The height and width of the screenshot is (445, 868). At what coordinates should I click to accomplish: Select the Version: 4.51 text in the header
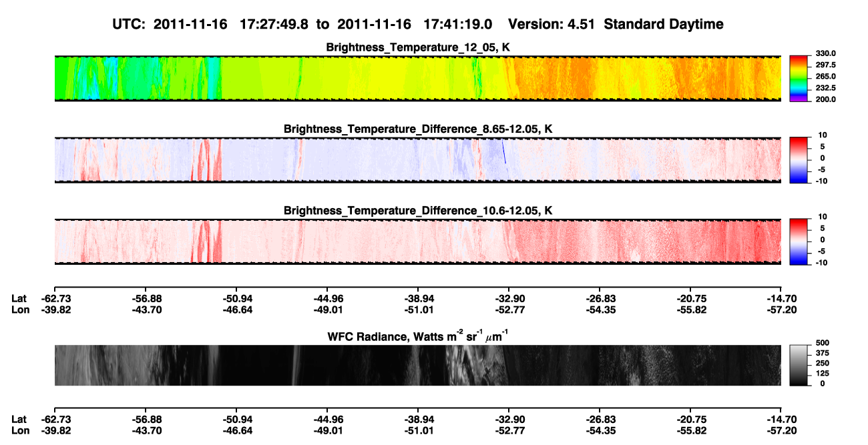(552, 25)
